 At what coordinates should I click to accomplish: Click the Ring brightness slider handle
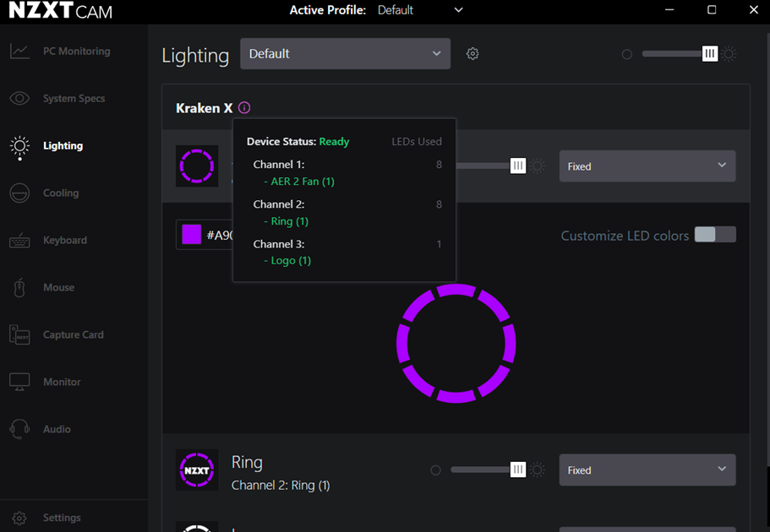517,470
